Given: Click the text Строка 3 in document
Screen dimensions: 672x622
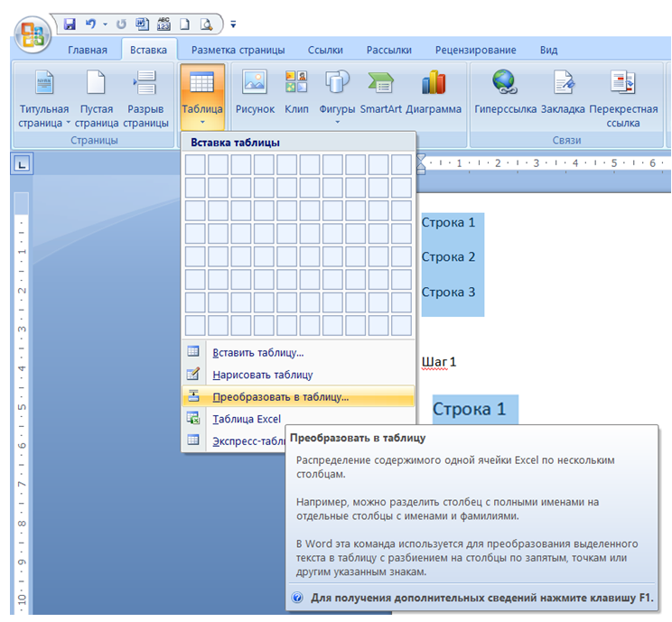Looking at the screenshot, I should (x=448, y=292).
